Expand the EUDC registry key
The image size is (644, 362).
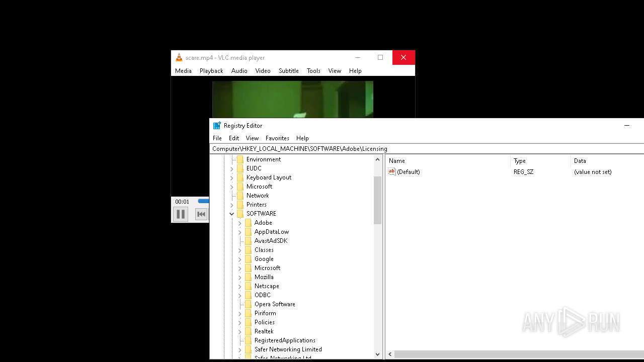[x=232, y=168]
